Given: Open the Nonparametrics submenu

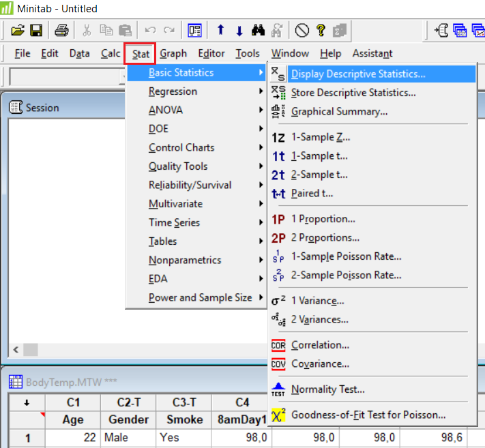Looking at the screenshot, I should tap(196, 260).
